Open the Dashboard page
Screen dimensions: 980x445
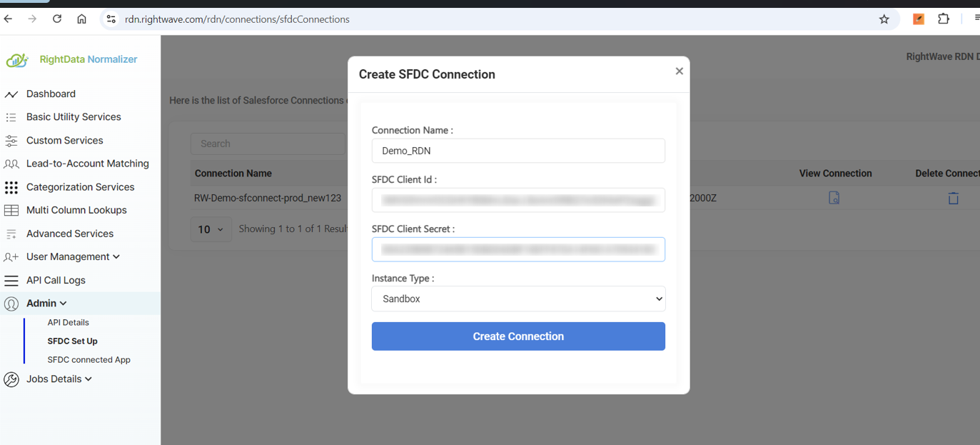51,94
